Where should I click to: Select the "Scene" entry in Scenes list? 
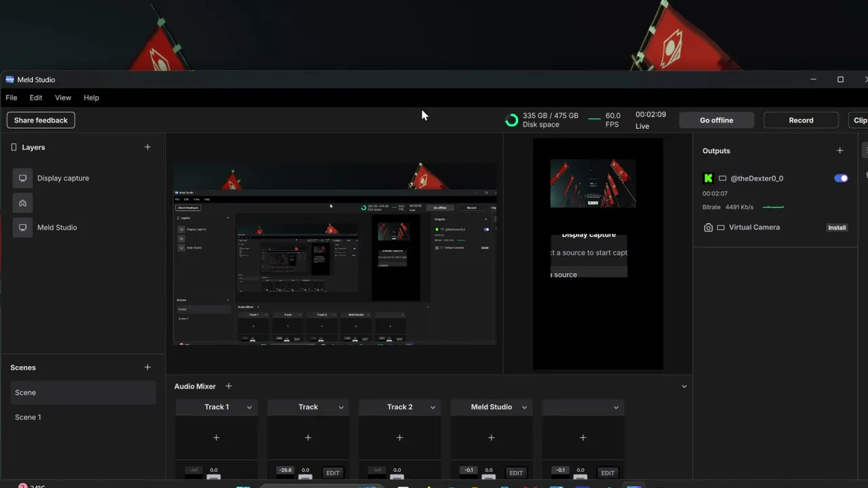click(x=83, y=392)
